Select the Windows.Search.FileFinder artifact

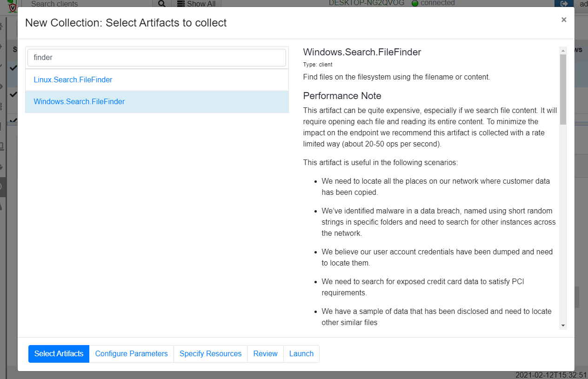coord(79,102)
